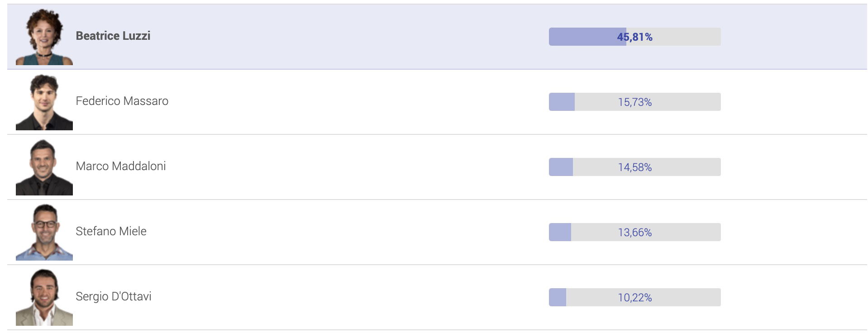Screen dimensions: 868x333
Task: Select the Federico Massaro name label
Action: (x=122, y=101)
